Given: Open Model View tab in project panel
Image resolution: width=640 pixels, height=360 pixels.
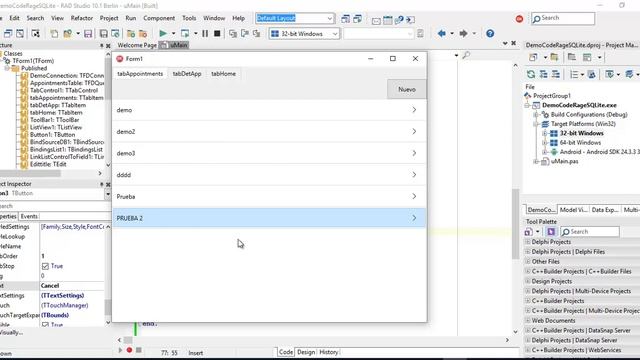Looking at the screenshot, I should (573, 209).
